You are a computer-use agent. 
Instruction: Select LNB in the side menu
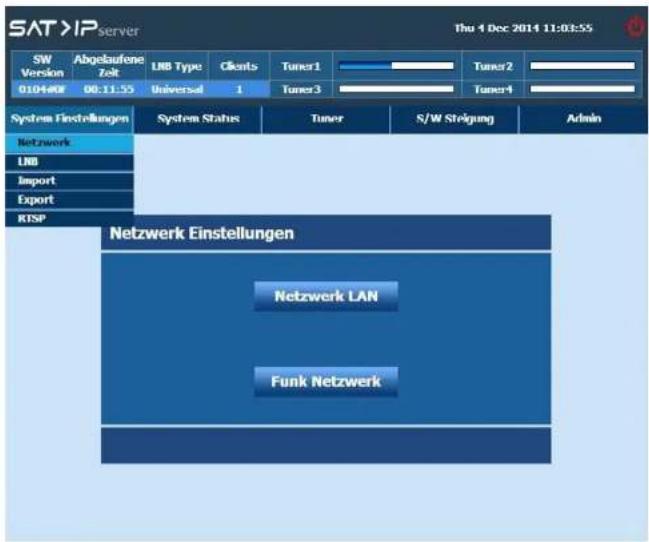[70, 162]
